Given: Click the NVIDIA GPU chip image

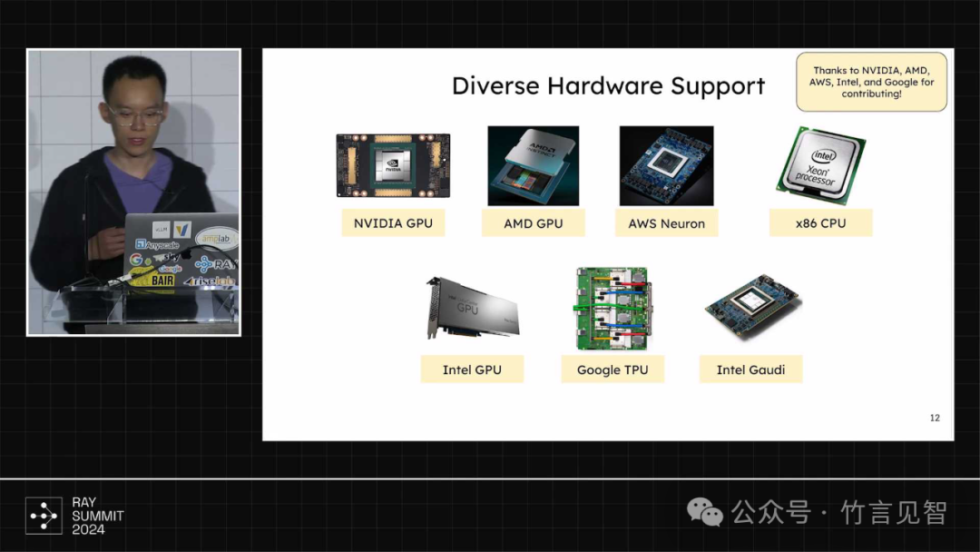Looking at the screenshot, I should pyautogui.click(x=393, y=165).
